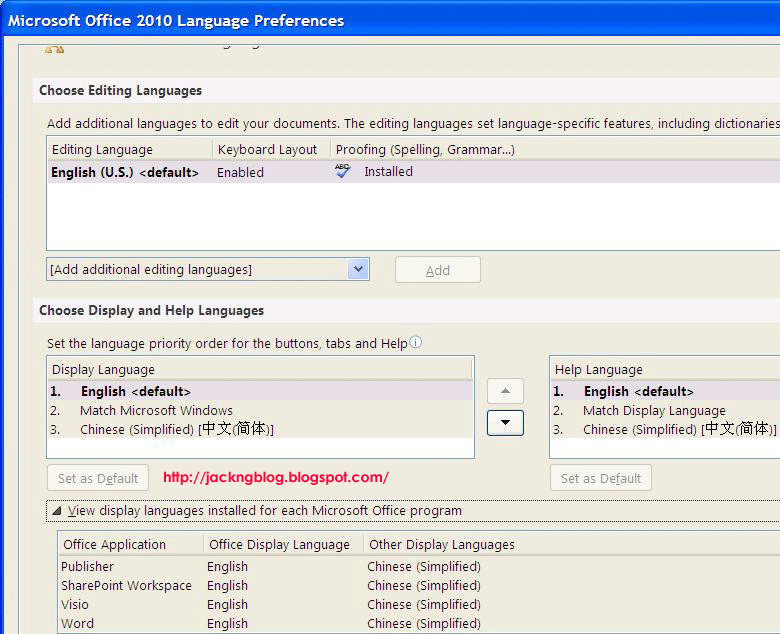The image size is (780, 634).
Task: Select Chinese (Simplified) in Help Language list
Action: click(x=666, y=429)
